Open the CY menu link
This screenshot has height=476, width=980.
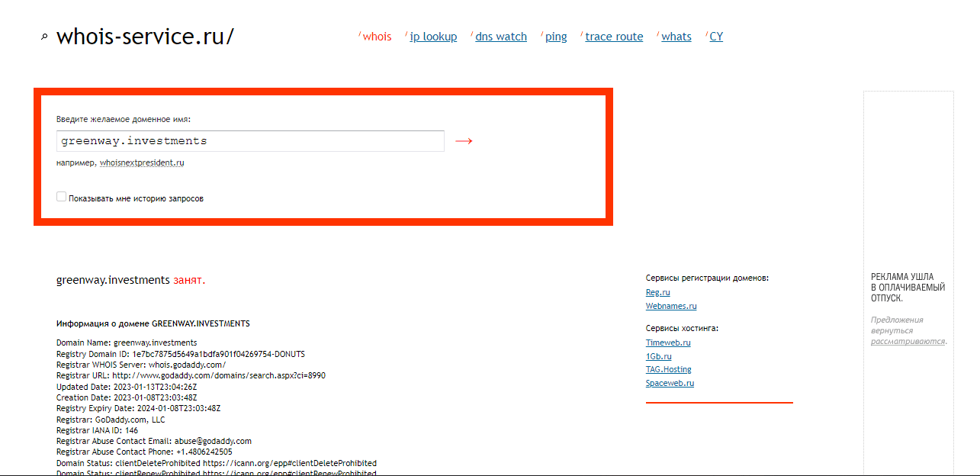point(716,37)
